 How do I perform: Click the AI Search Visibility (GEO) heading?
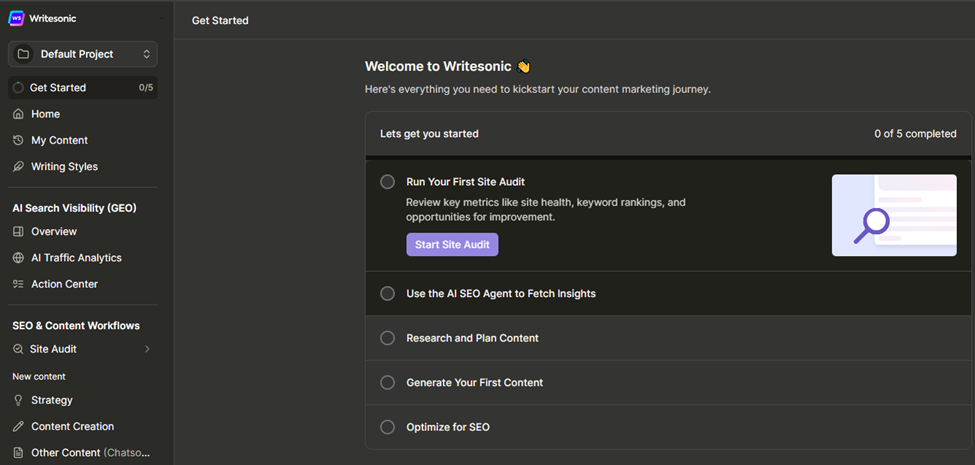coord(75,208)
